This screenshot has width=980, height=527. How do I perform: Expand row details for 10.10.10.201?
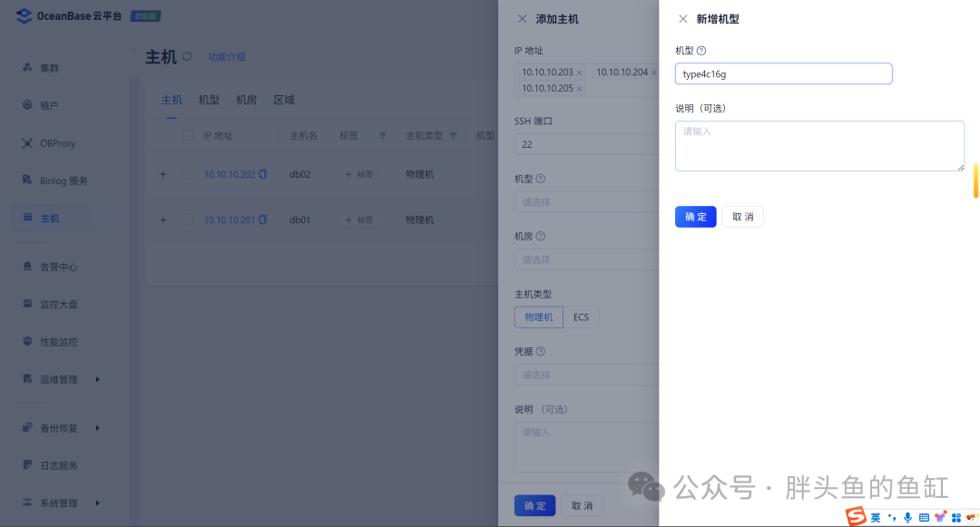pyautogui.click(x=163, y=220)
